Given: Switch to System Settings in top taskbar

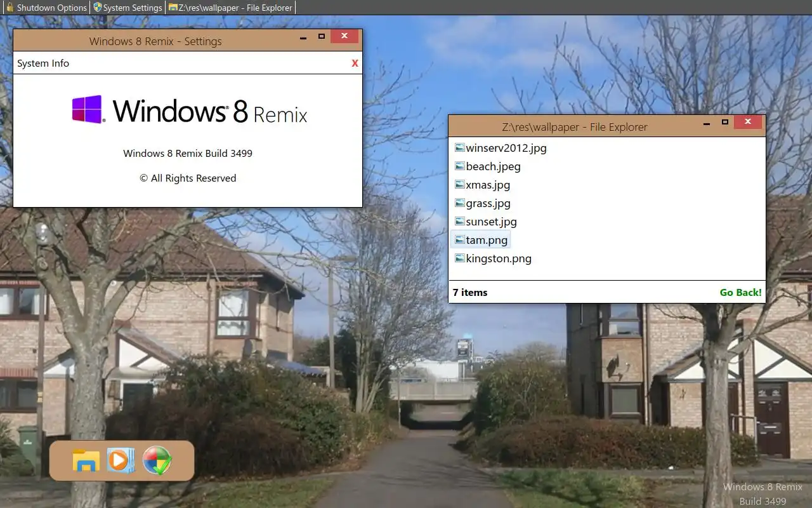Looking at the screenshot, I should [x=128, y=8].
